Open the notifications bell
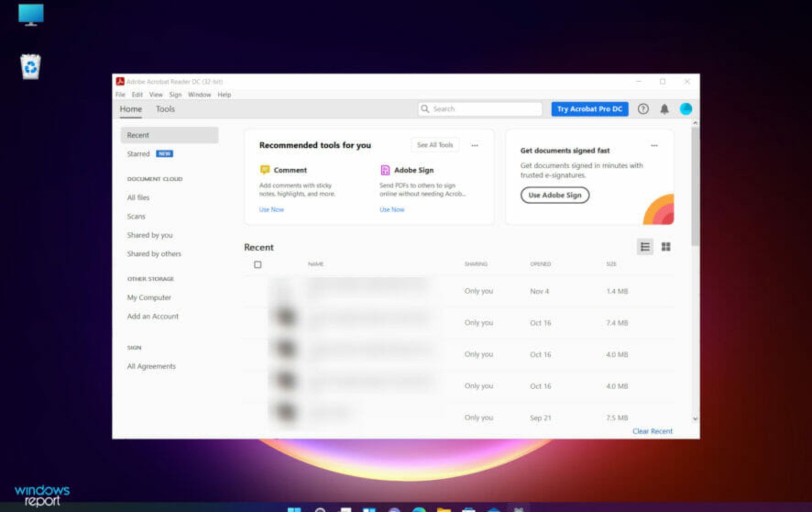 664,109
